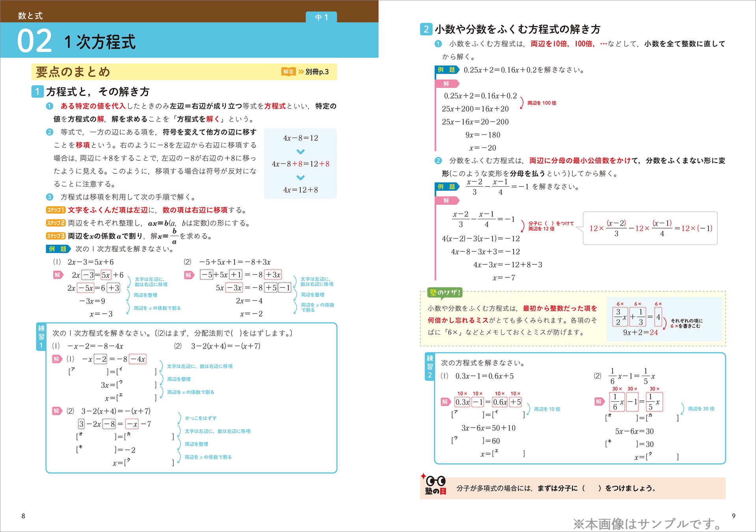Click circled ① before 小数をふくむ方程式は

pos(438,44)
